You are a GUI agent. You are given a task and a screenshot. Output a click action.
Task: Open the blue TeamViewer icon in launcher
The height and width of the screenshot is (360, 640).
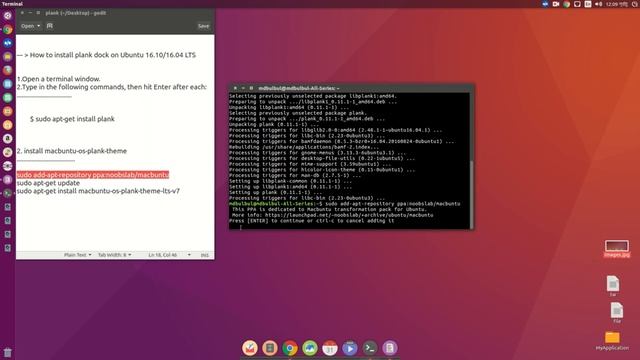pos(7,43)
